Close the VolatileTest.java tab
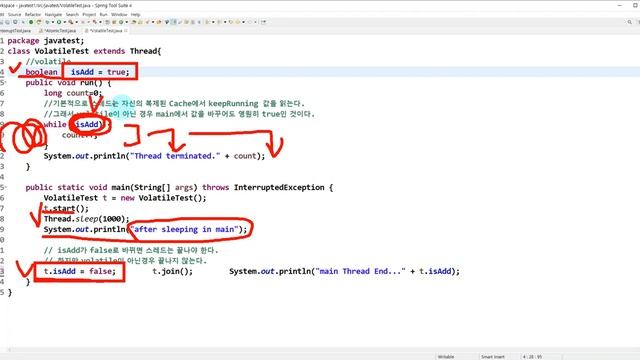This screenshot has height=360, width=640. point(126,31)
